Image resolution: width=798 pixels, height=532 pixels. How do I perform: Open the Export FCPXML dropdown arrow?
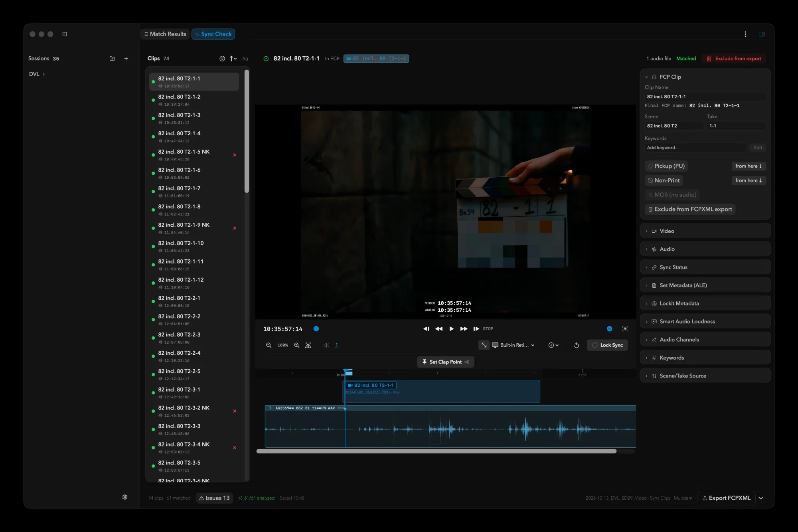pyautogui.click(x=761, y=498)
